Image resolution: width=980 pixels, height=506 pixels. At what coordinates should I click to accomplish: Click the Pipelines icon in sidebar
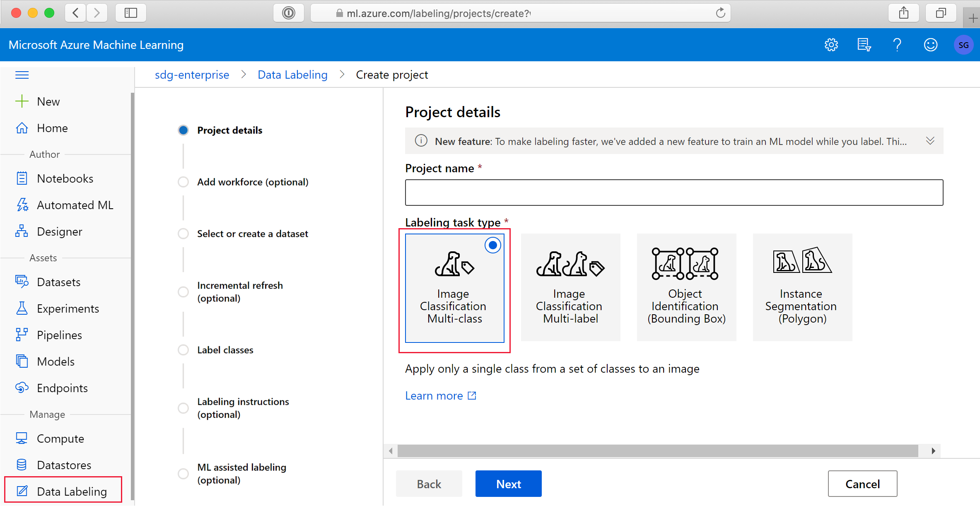22,335
